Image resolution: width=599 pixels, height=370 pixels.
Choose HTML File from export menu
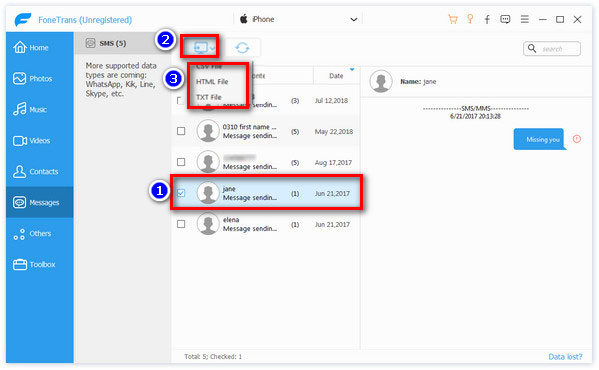click(x=212, y=82)
